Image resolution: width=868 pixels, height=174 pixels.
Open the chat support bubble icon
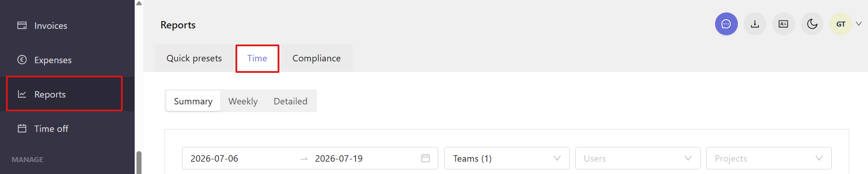tap(726, 24)
